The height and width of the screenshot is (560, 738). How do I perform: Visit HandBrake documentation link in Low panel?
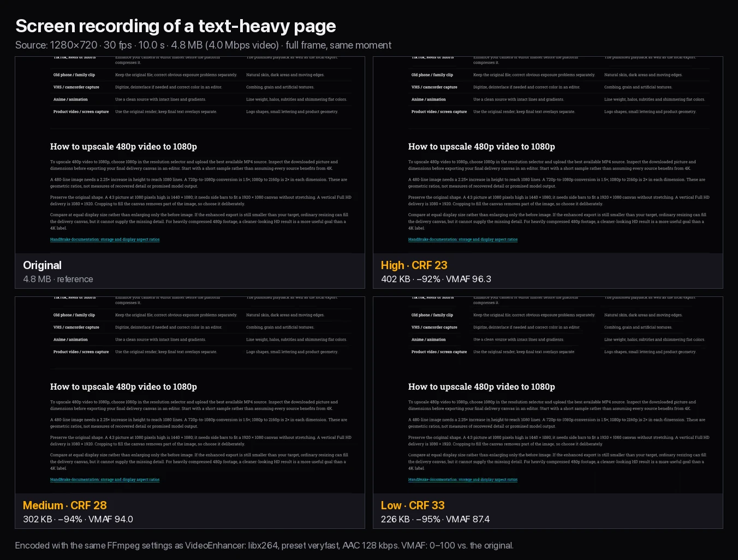[463, 480]
